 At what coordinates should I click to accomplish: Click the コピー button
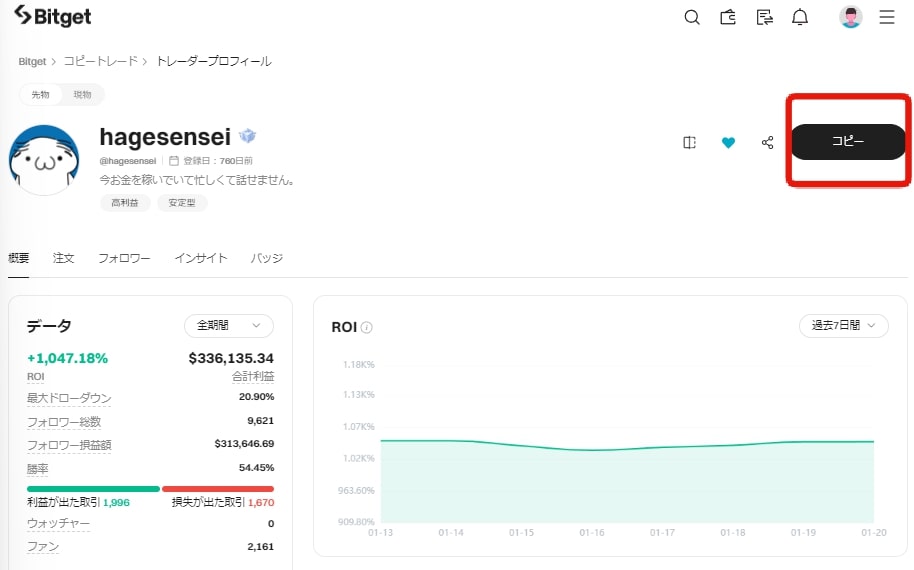[x=848, y=142]
